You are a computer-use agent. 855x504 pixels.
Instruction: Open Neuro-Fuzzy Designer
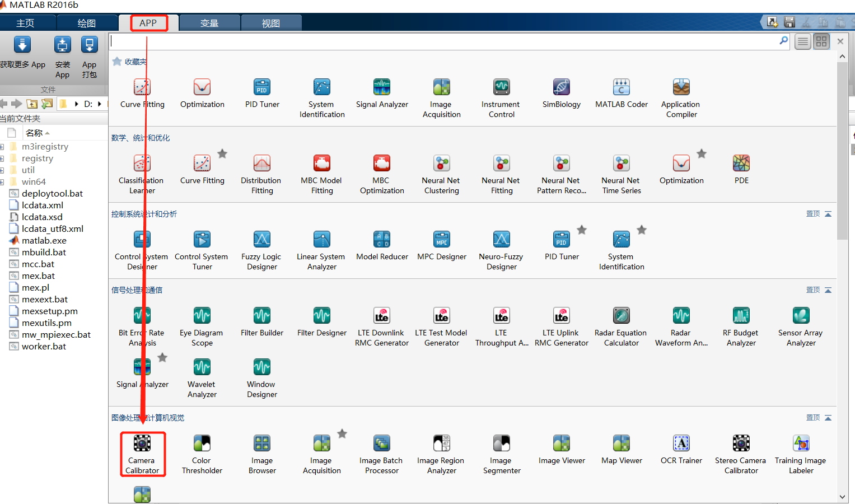pos(501,251)
